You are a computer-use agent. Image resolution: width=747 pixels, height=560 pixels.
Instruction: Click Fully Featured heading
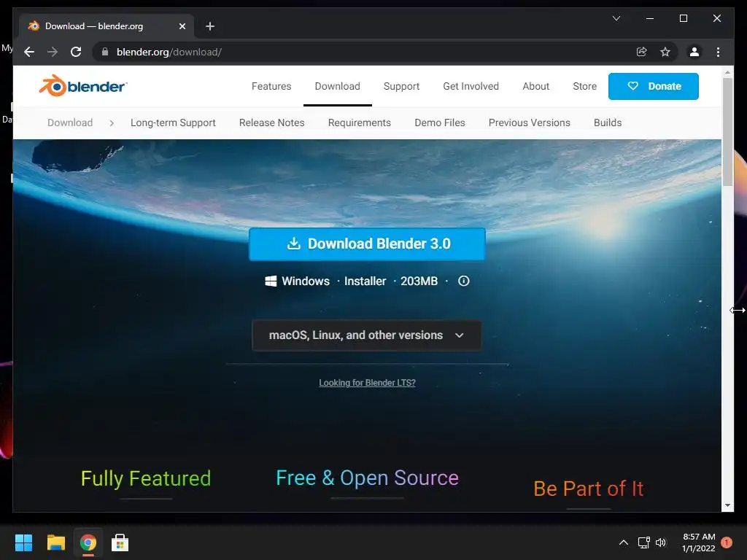click(146, 478)
